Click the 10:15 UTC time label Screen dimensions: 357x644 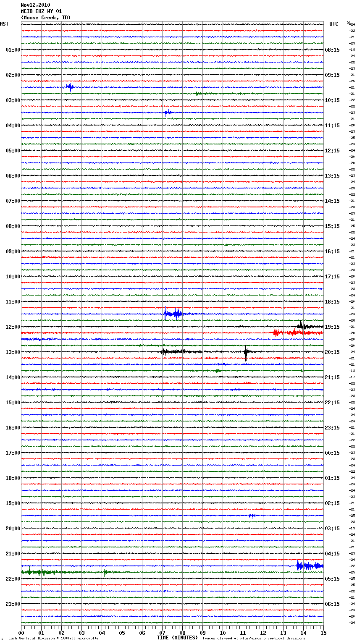tap(332, 100)
